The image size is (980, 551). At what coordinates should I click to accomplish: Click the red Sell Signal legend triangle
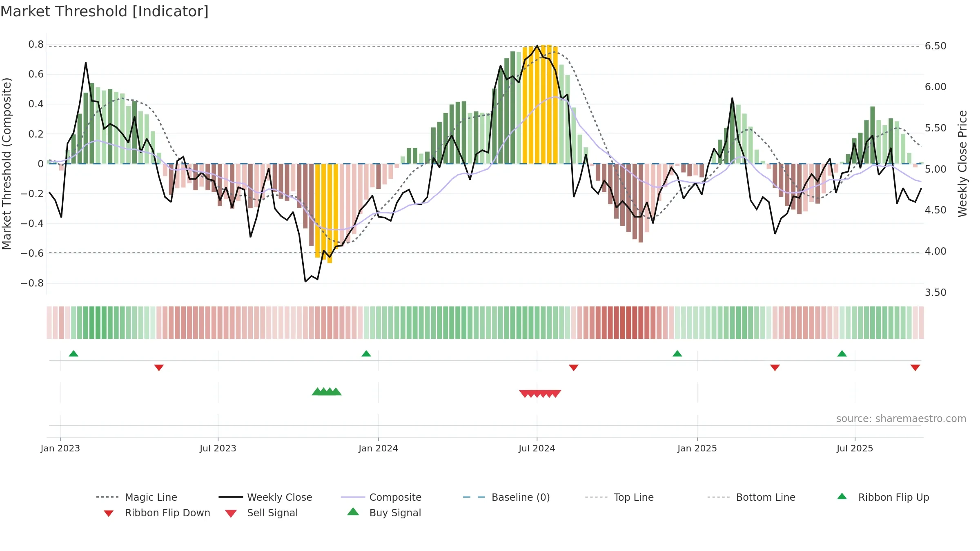coord(231,513)
